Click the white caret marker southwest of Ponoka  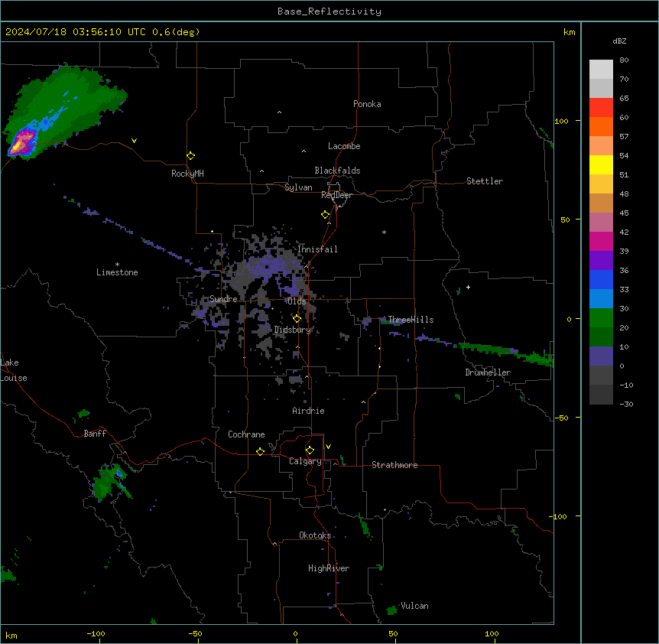279,112
